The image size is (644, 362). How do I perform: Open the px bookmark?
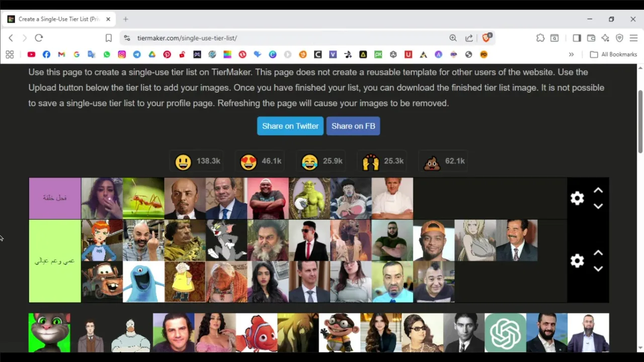point(378,54)
